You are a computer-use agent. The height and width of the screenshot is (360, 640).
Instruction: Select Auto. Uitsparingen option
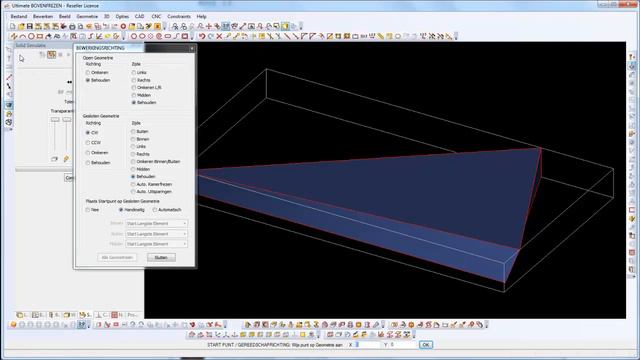point(151,192)
